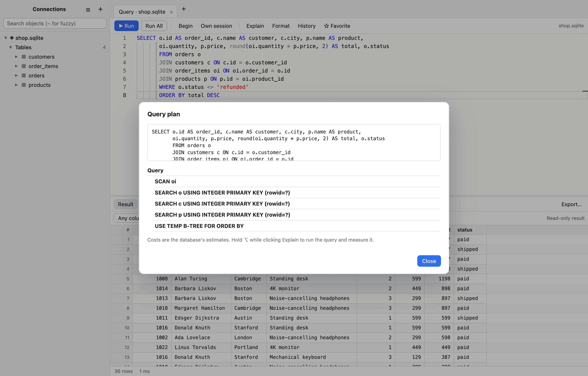Viewport: 588px width, 376px height.
Task: Click the status column header
Action: tap(470, 230)
